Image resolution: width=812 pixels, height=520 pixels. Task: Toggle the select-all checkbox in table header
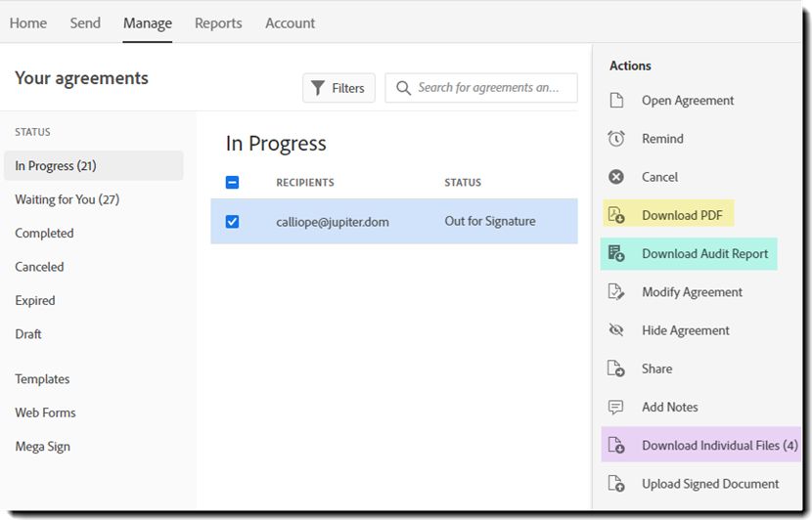tap(233, 182)
